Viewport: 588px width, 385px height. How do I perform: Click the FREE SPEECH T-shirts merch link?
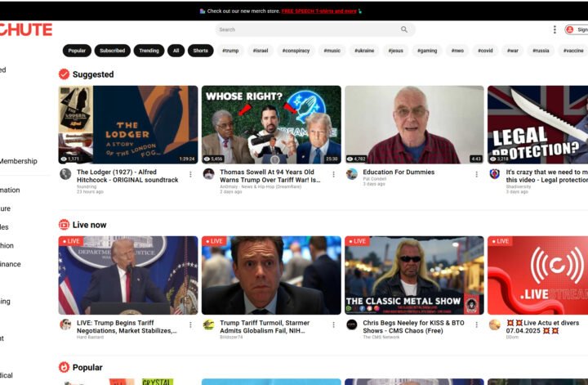point(318,11)
